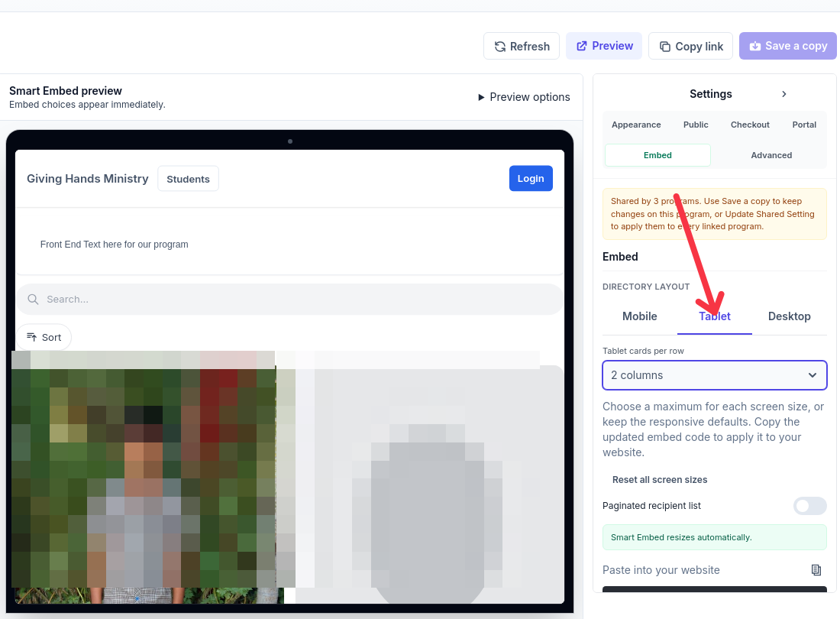This screenshot has height=619, width=840.
Task: Click the Paste into your website label
Action: [661, 570]
